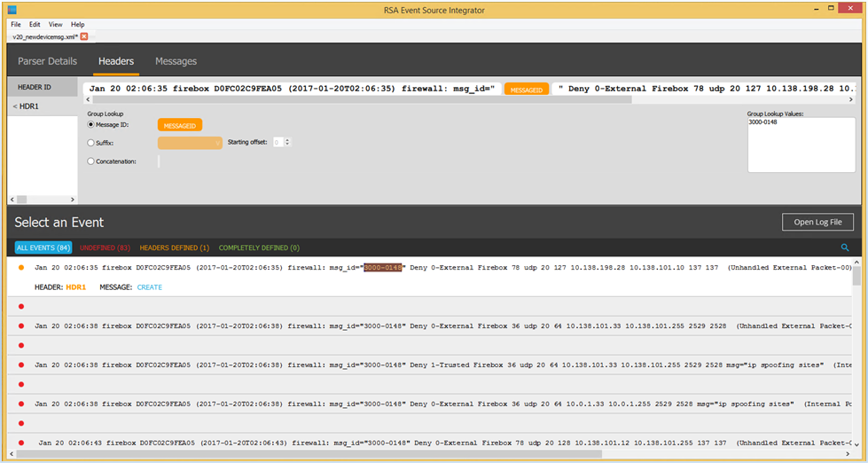Select the event at 02:06:43
Screen dimensions: 868x463
click(x=431, y=443)
